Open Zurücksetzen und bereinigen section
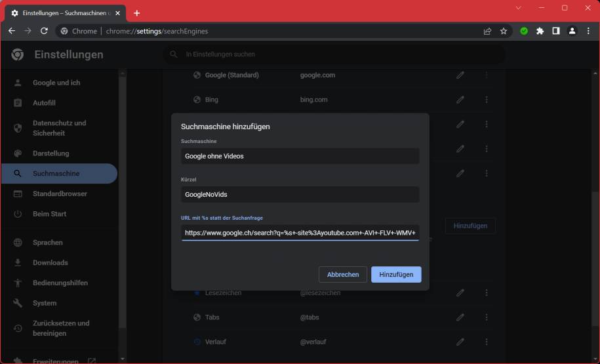Screen dimensions: 600x364 click(61, 328)
